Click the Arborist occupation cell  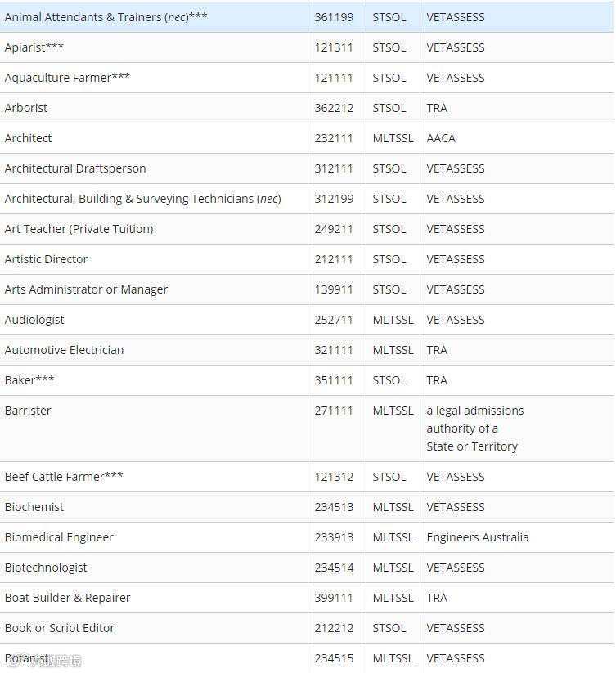(x=154, y=108)
